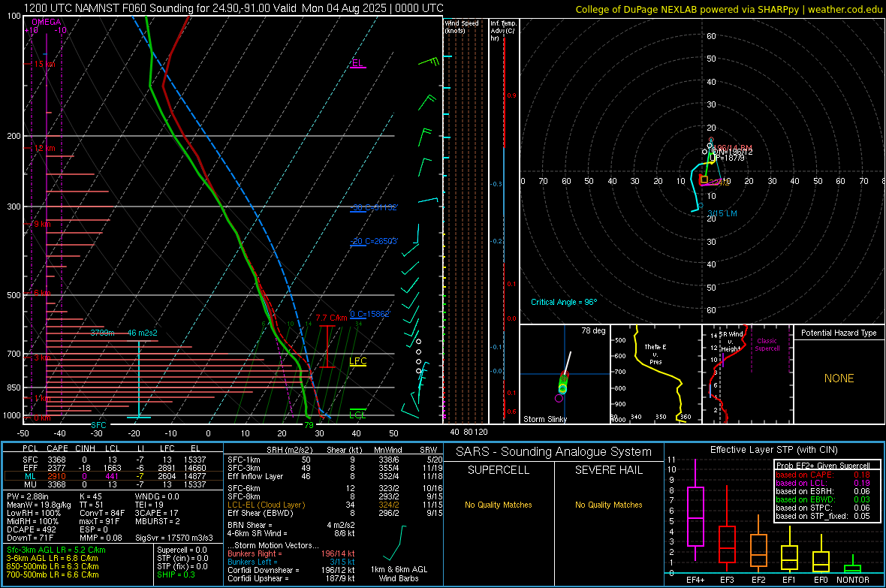Select the Eff Shear (EBWD) row

334,513
